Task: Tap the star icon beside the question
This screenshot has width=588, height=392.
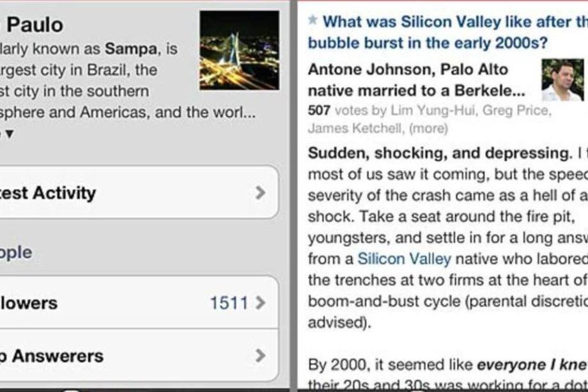Action: pos(313,20)
